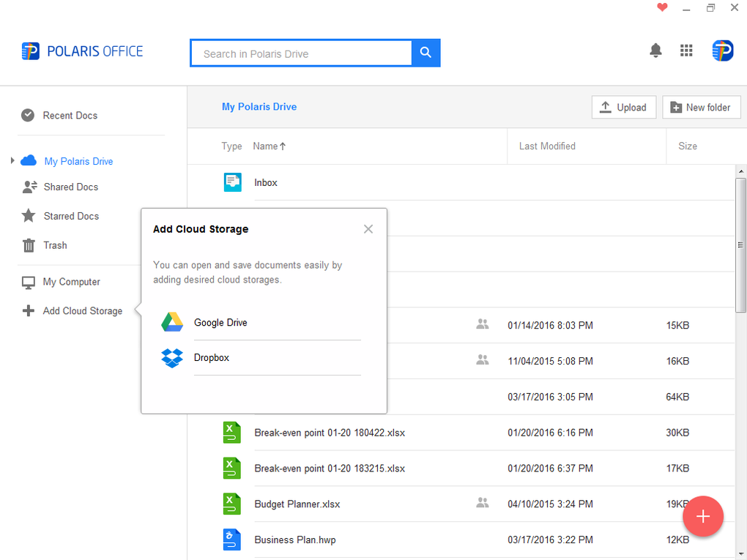Image resolution: width=747 pixels, height=560 pixels.
Task: Click the red floating plus button
Action: (x=703, y=517)
